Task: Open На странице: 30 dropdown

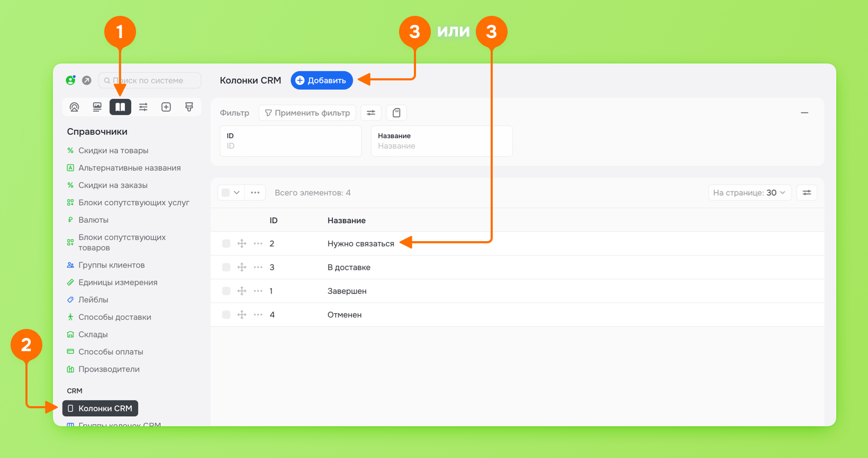Action: 750,193
